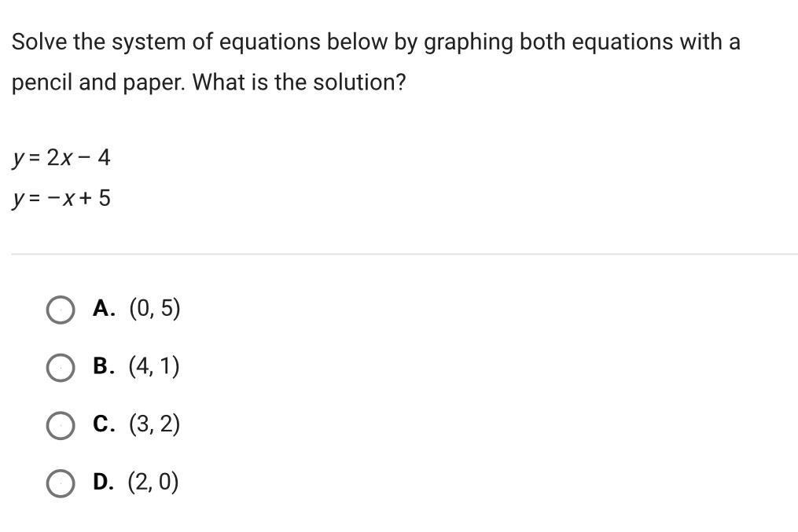Viewport: 798px width, 532px height.
Task: Click the horizontal divider line above answers
Action: tap(405, 254)
